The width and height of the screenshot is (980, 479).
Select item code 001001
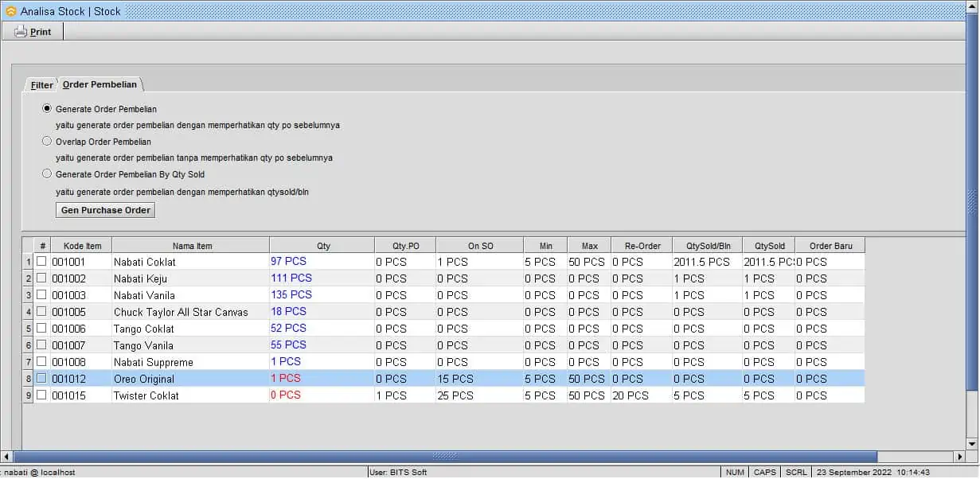81,262
